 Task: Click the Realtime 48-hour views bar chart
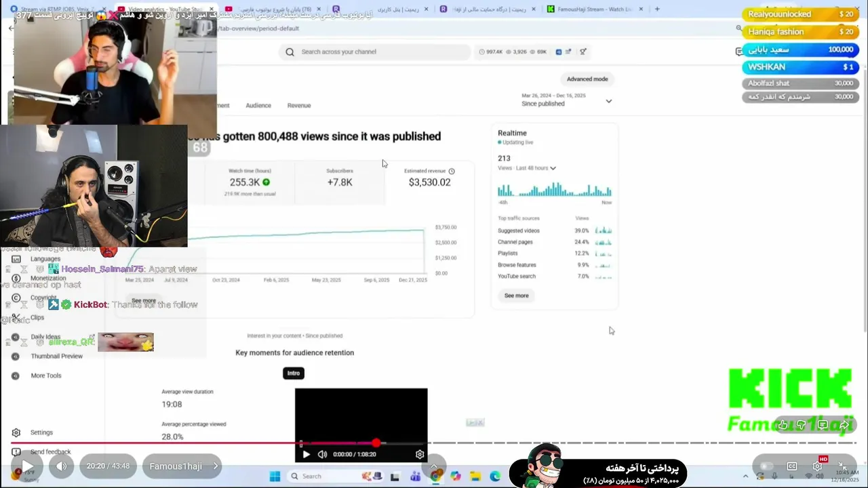point(555,189)
